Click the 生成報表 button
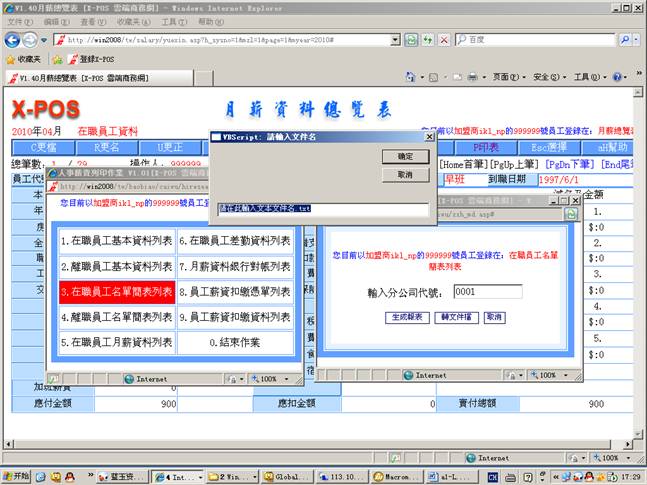Image resolution: width=647 pixels, height=485 pixels. click(407, 317)
